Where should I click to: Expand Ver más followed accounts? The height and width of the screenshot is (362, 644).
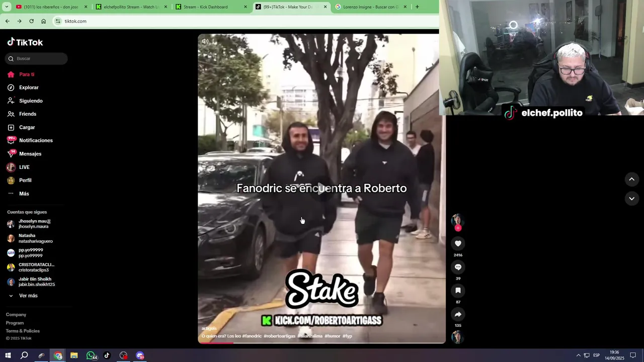point(23,296)
